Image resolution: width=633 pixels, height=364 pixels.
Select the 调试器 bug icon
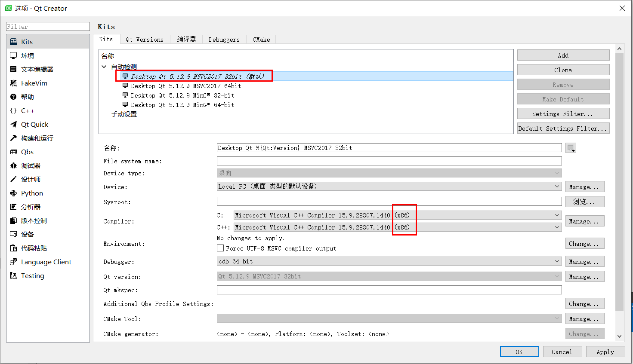point(13,165)
